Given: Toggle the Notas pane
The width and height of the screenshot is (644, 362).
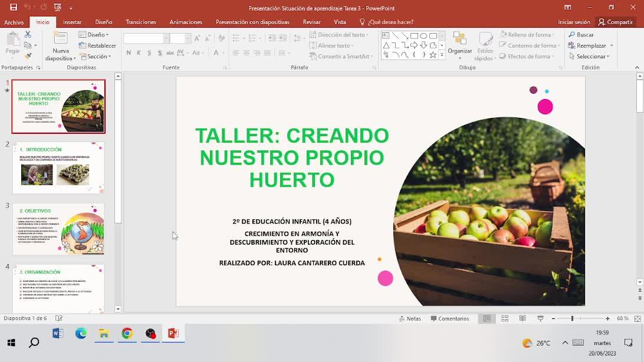Looking at the screenshot, I should pos(410,318).
